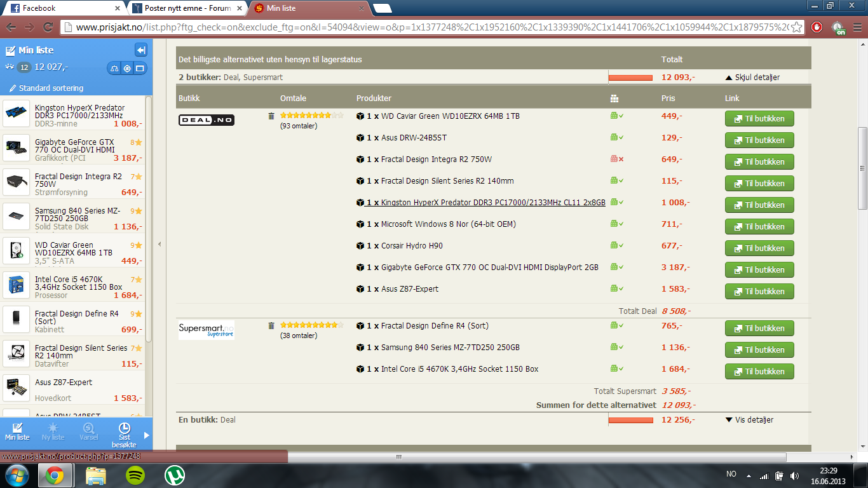Go forward in Chrome browser
Screen dimensions: 868x488
29,27
